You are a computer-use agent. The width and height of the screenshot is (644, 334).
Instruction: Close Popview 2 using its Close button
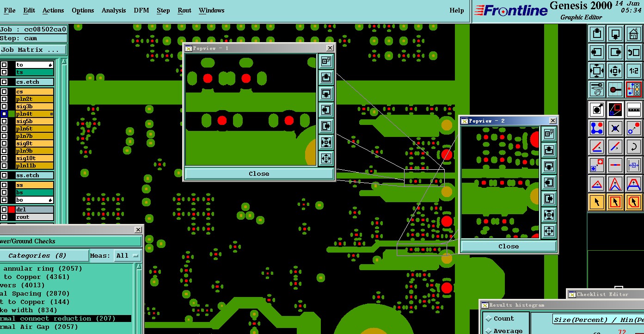[509, 246]
